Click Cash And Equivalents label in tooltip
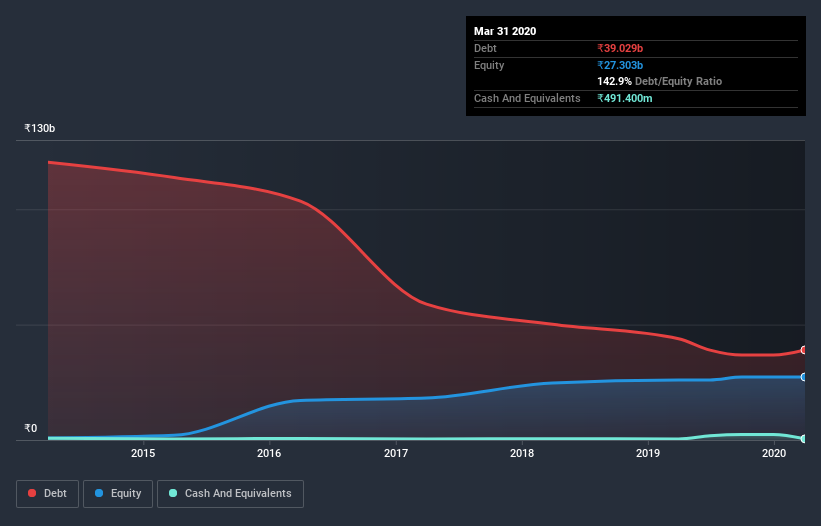 (x=527, y=98)
